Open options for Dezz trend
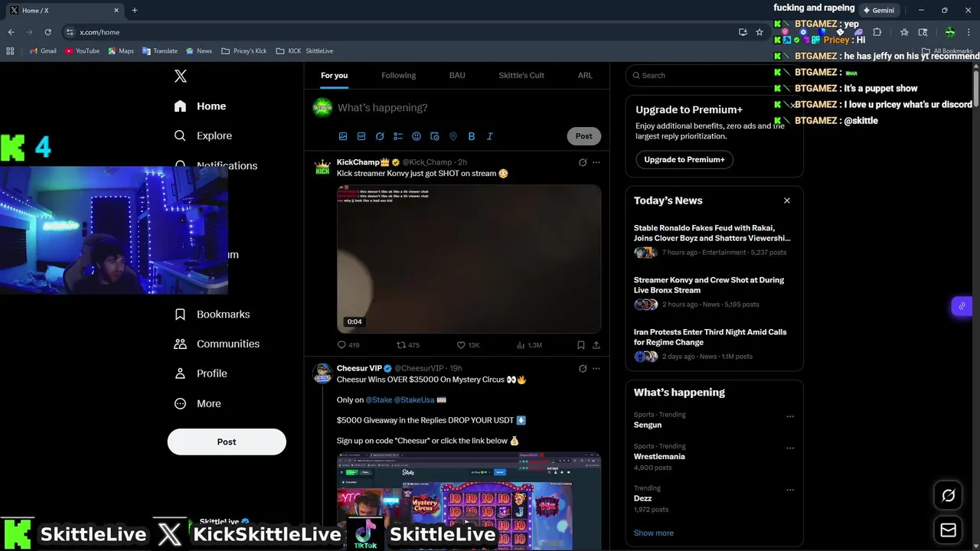This screenshot has height=551, width=980. [x=790, y=491]
